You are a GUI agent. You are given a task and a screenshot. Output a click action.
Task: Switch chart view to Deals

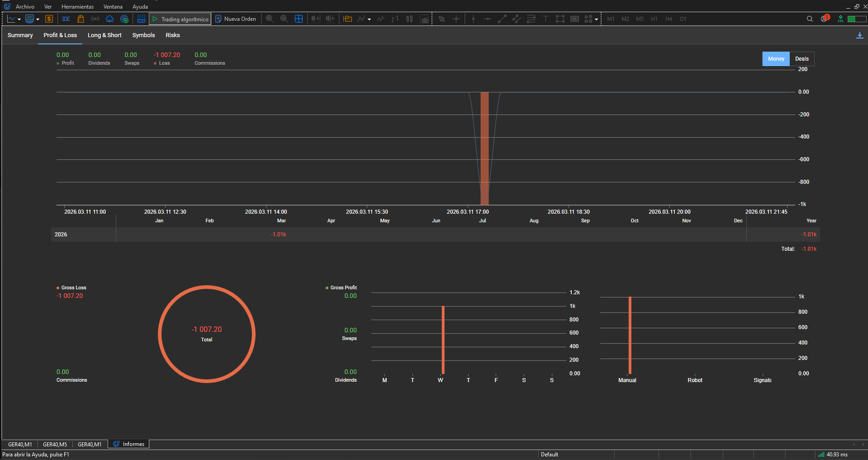click(x=802, y=59)
